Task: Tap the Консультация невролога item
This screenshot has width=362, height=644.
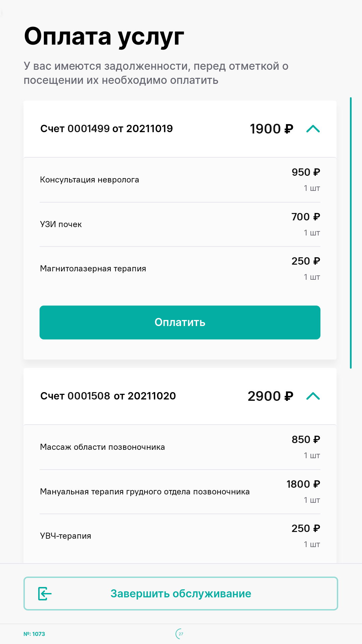Action: tap(89, 180)
